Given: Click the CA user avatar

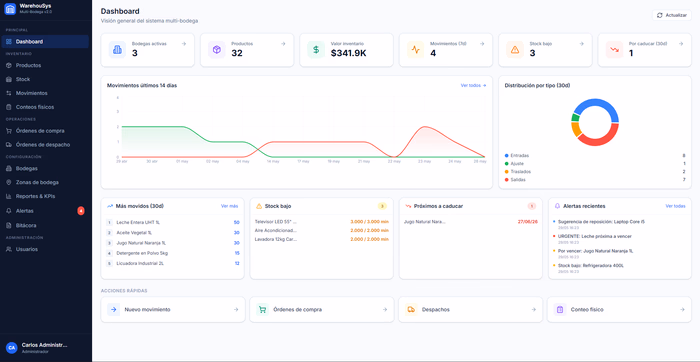Looking at the screenshot, I should click(x=12, y=348).
